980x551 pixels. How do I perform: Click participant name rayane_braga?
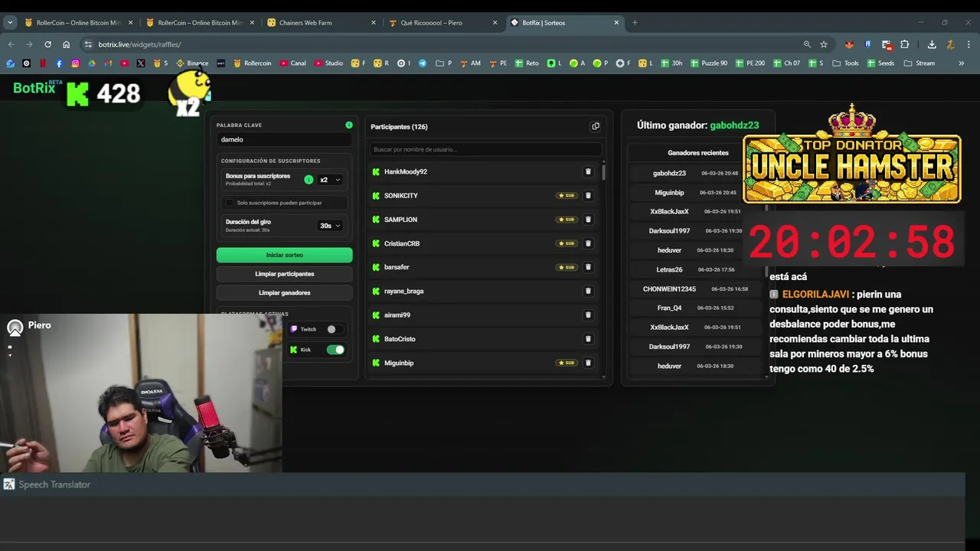403,291
